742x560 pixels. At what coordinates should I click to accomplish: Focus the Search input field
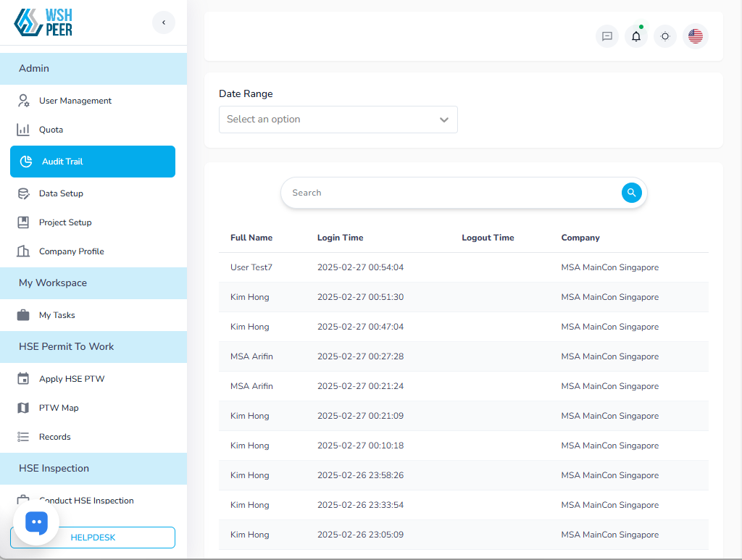[x=449, y=193]
